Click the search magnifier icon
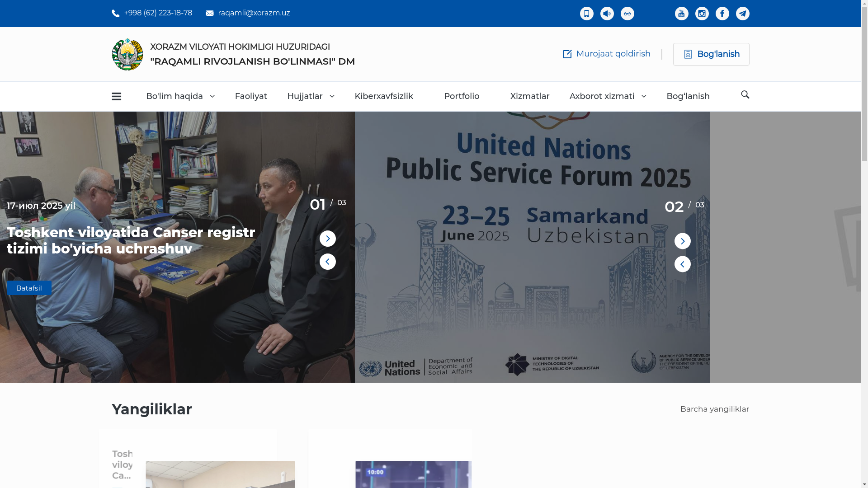The width and height of the screenshot is (868, 488). point(745,94)
